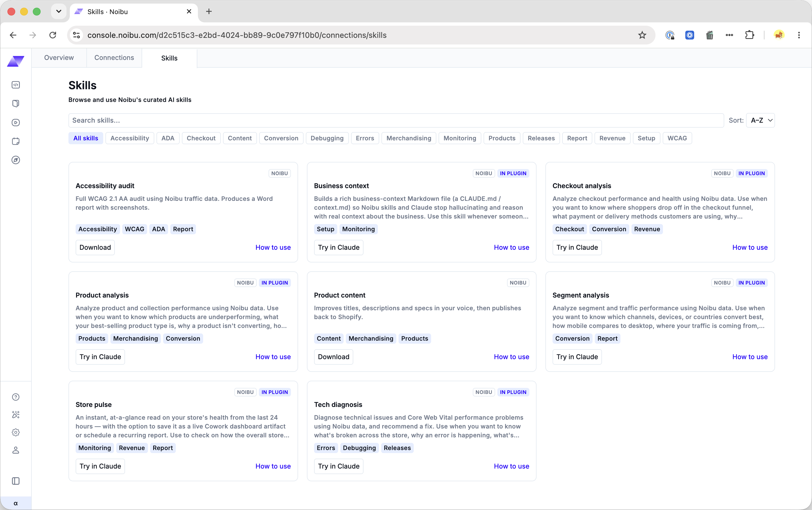This screenshot has width=812, height=510.
Task: Open the Chrome three-dot menu
Action: tap(799, 35)
